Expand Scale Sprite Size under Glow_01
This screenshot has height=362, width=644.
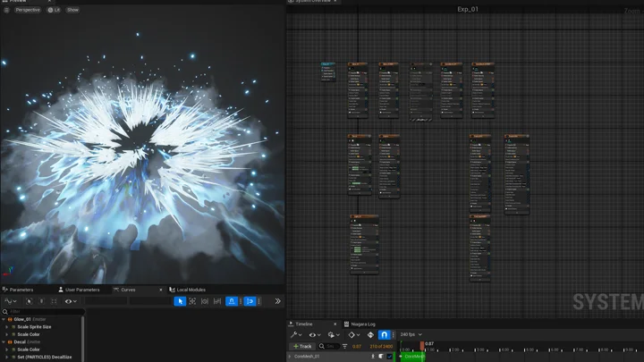click(7, 327)
